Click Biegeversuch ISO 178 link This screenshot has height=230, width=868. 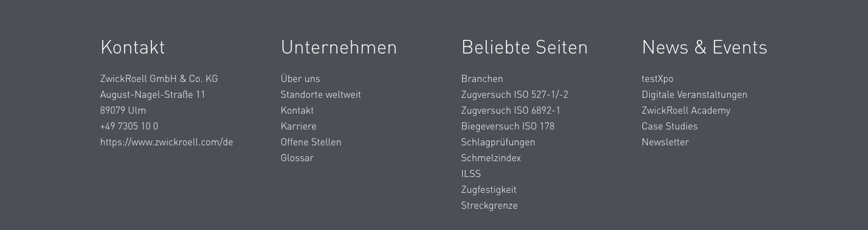(508, 126)
